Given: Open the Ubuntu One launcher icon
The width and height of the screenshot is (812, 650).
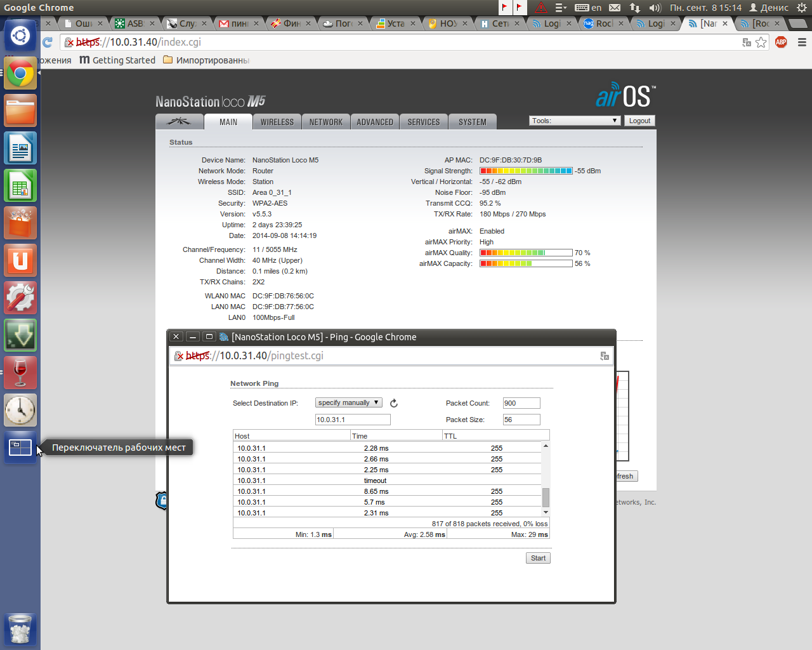Looking at the screenshot, I should tap(20, 261).
